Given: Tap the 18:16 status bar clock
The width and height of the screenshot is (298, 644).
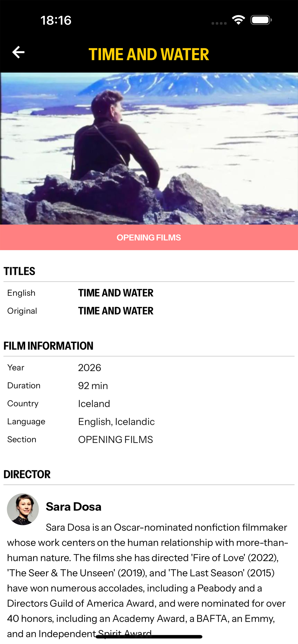Looking at the screenshot, I should tap(56, 20).
